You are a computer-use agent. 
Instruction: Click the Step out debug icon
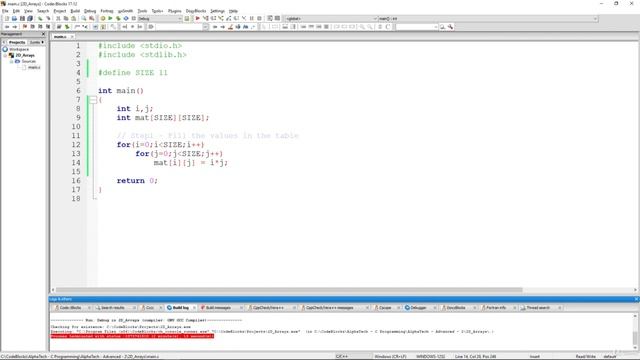[229, 18]
